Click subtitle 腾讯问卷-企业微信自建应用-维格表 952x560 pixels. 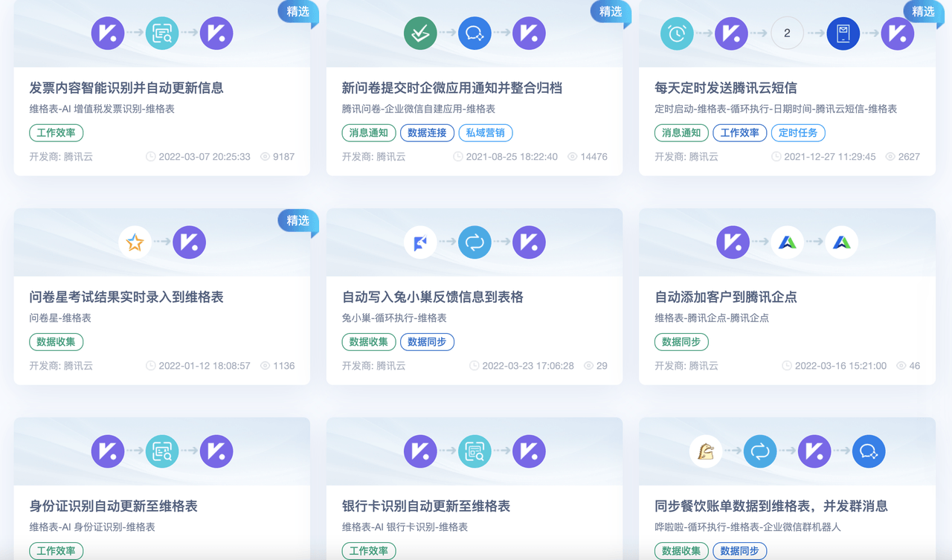pos(419,109)
